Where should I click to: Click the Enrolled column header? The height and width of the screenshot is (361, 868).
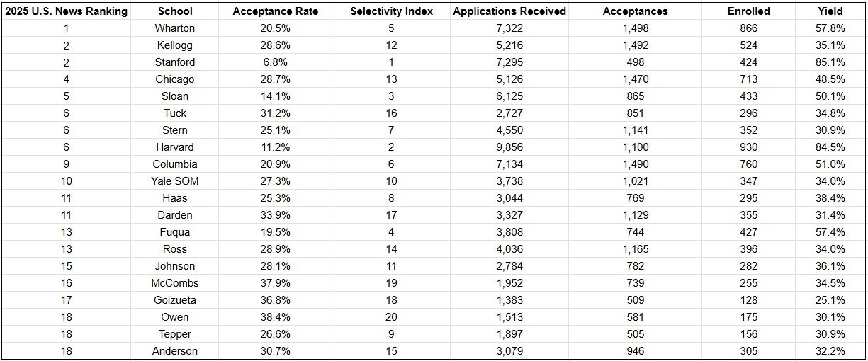[748, 11]
